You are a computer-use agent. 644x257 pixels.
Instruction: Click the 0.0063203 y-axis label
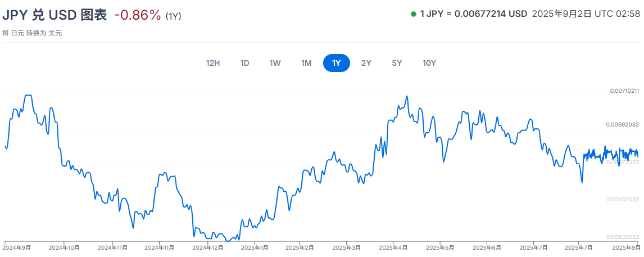[x=623, y=237]
